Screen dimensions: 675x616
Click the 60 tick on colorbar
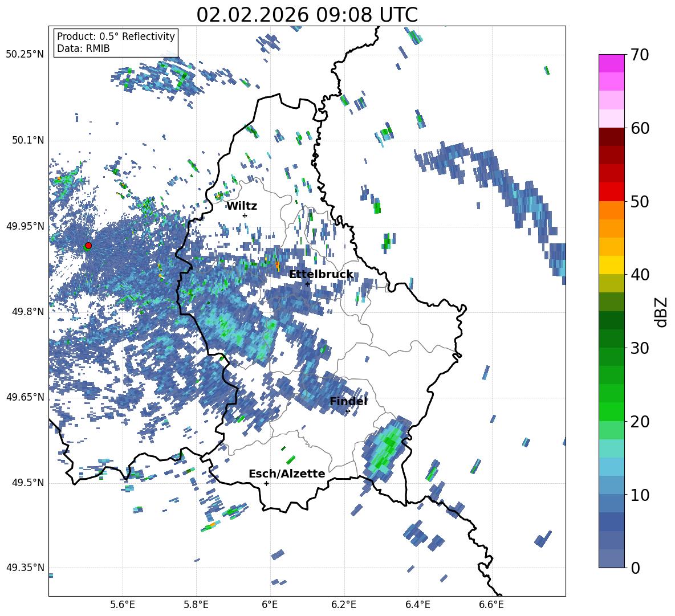pyautogui.click(x=639, y=128)
